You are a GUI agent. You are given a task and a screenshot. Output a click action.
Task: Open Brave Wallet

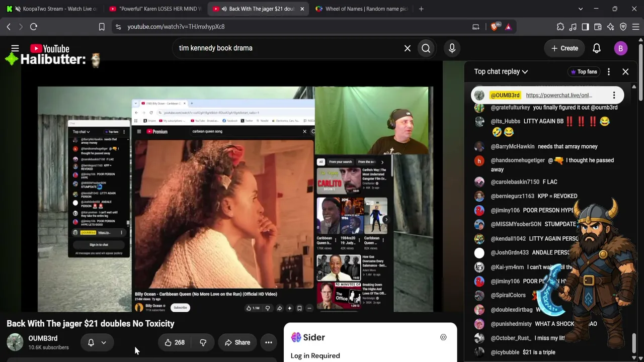pos(598,27)
